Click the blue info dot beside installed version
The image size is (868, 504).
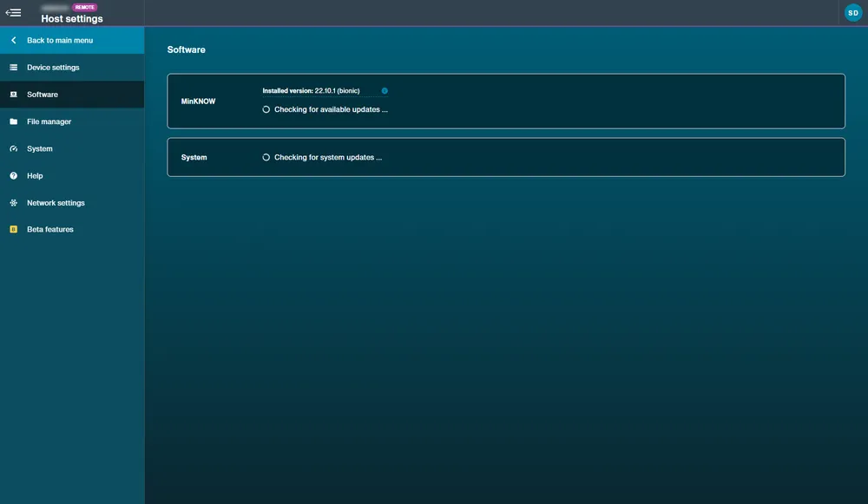(x=385, y=91)
